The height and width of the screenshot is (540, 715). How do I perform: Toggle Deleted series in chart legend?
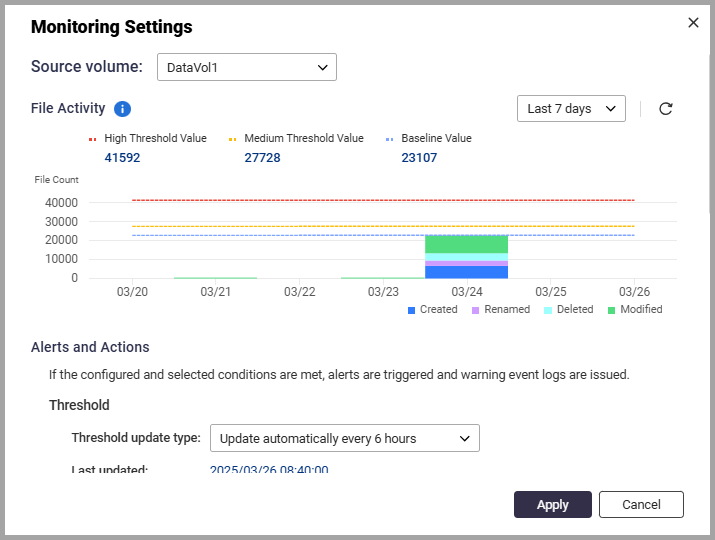pos(568,310)
